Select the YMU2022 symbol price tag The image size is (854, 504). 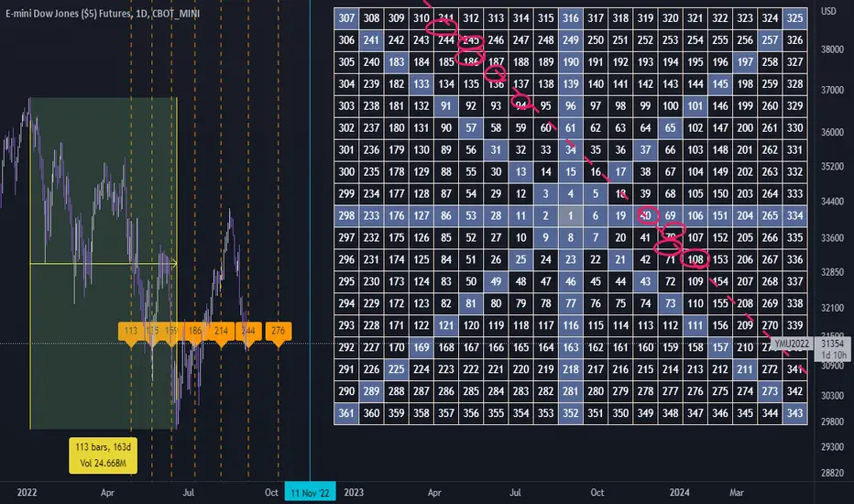pos(792,344)
